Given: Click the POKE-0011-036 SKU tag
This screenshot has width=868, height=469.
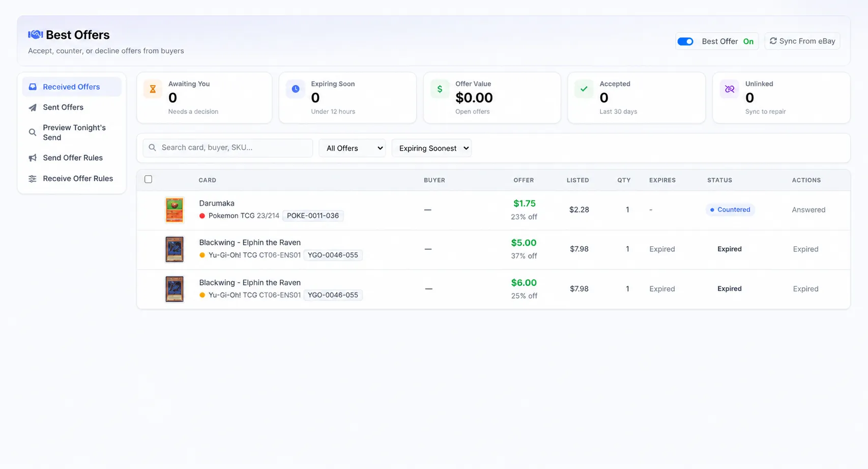Looking at the screenshot, I should [x=313, y=216].
